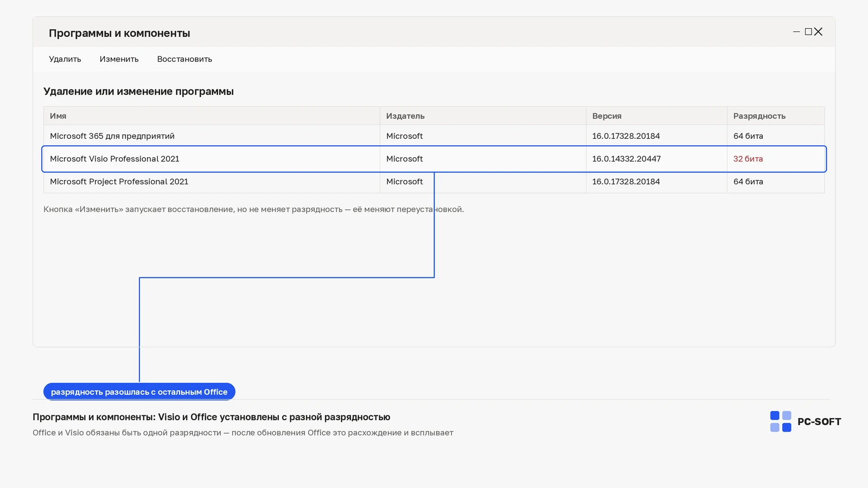This screenshot has width=868, height=488.
Task: Click the Удалить toolbar button
Action: coord(65,59)
